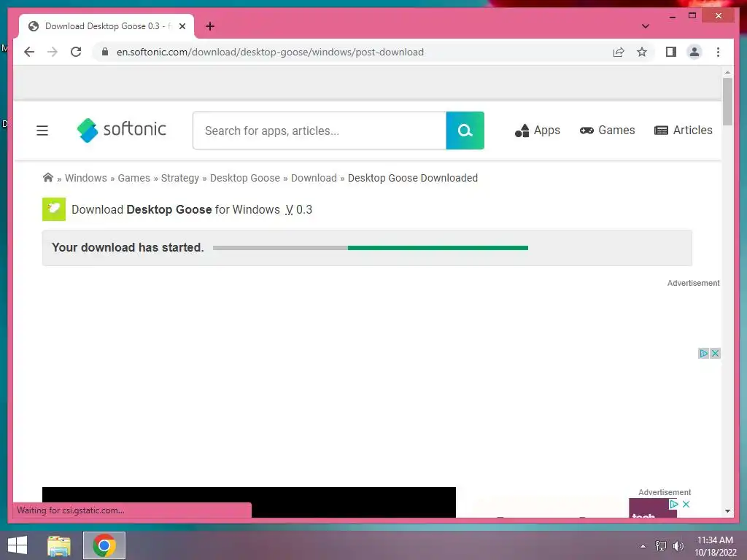Image resolution: width=747 pixels, height=560 pixels.
Task: Open the Windows Start menu
Action: pos(18,545)
